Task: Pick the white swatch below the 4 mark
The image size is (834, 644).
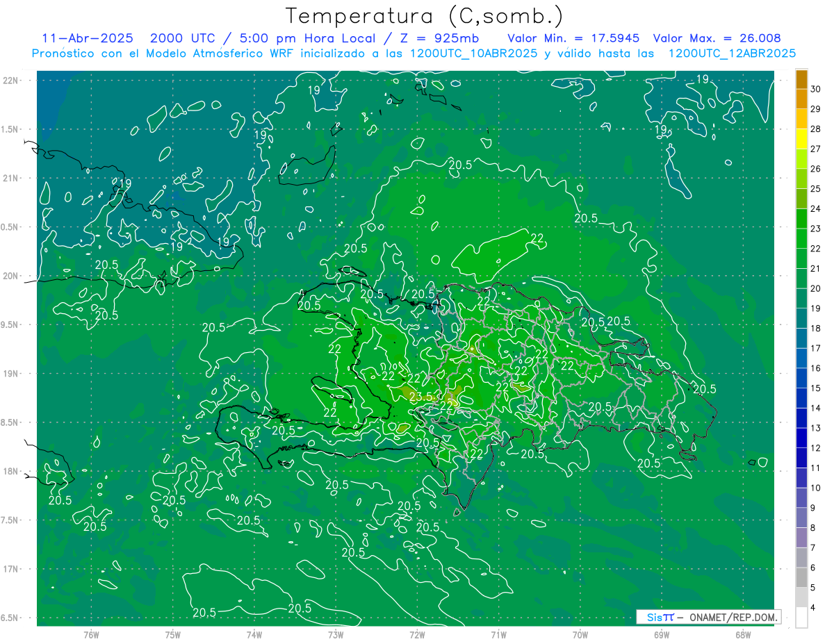Action: (x=801, y=618)
